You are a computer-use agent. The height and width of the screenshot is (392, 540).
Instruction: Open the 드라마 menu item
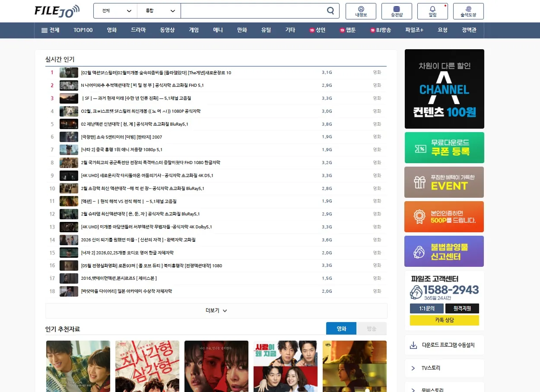click(138, 30)
